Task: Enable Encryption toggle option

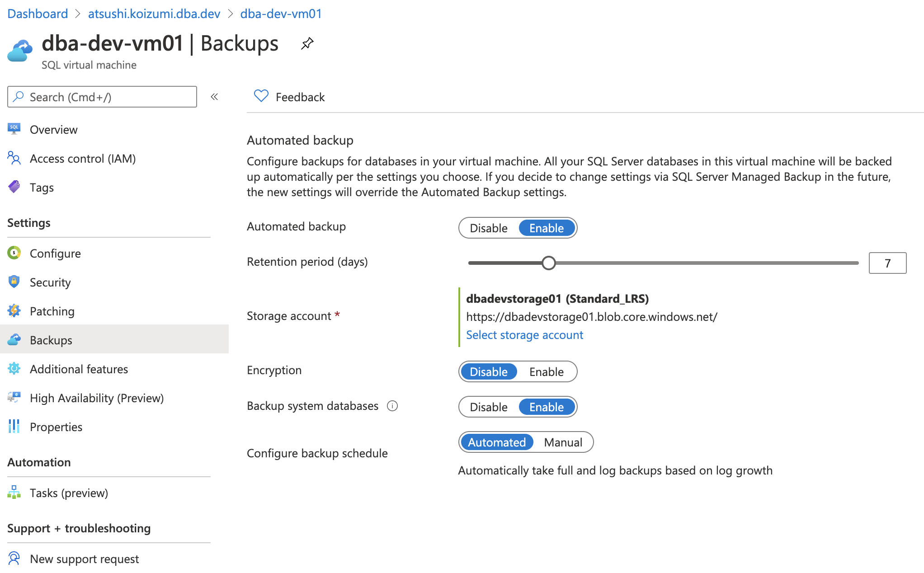Action: tap(546, 372)
